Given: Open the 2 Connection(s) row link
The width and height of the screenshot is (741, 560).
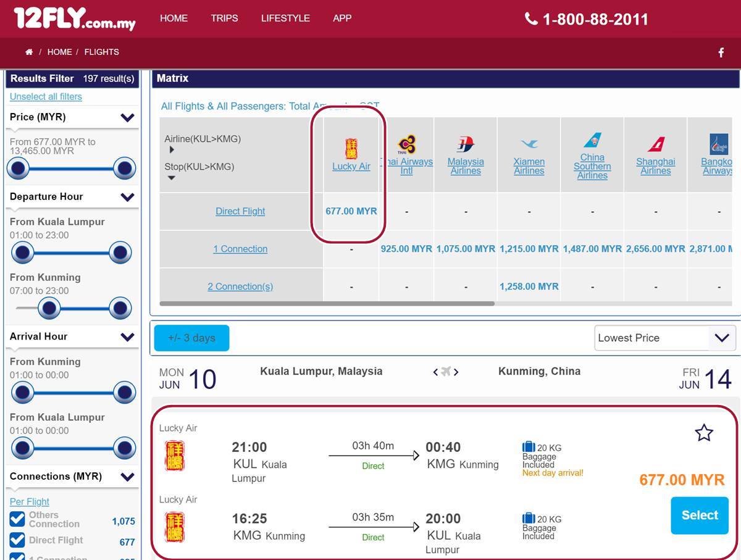Looking at the screenshot, I should (240, 286).
